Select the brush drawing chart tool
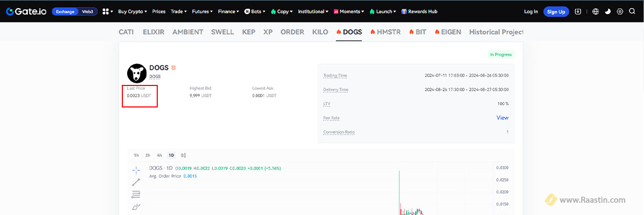The image size is (644, 215). click(x=136, y=206)
